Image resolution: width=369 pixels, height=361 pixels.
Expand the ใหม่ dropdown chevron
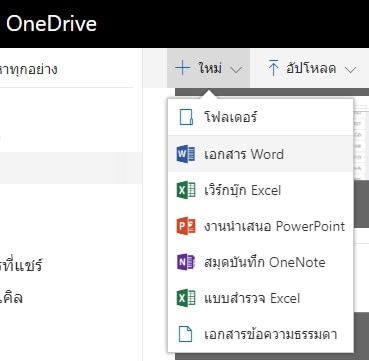coord(236,70)
